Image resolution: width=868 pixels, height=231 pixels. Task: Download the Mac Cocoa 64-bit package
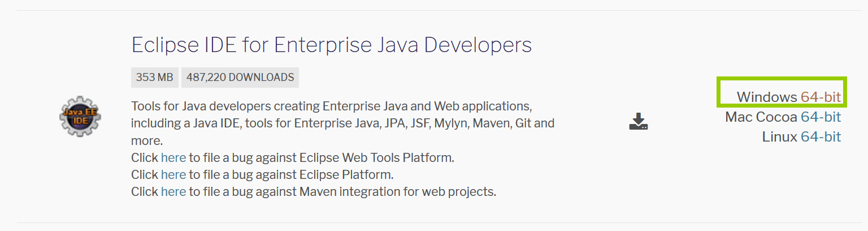[821, 117]
